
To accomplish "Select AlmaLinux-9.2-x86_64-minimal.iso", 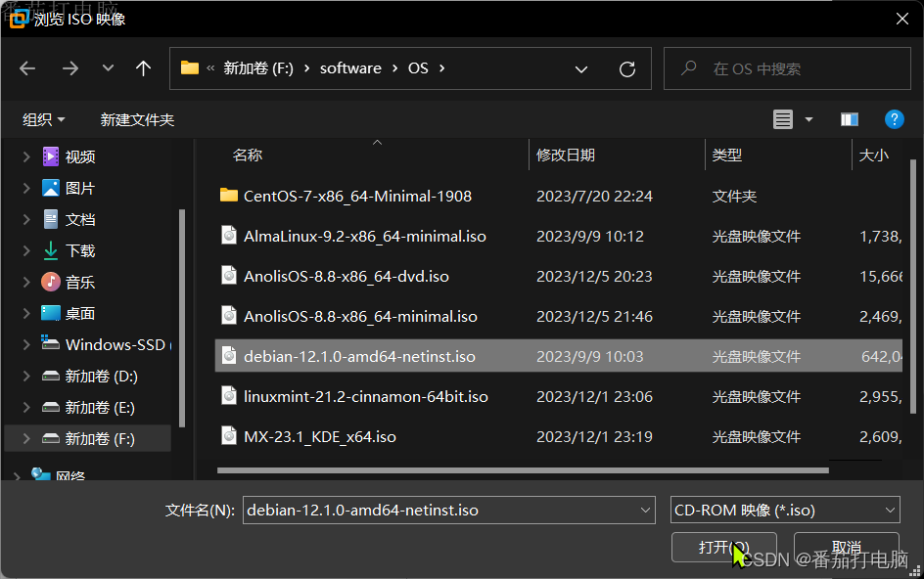I will coord(365,236).
